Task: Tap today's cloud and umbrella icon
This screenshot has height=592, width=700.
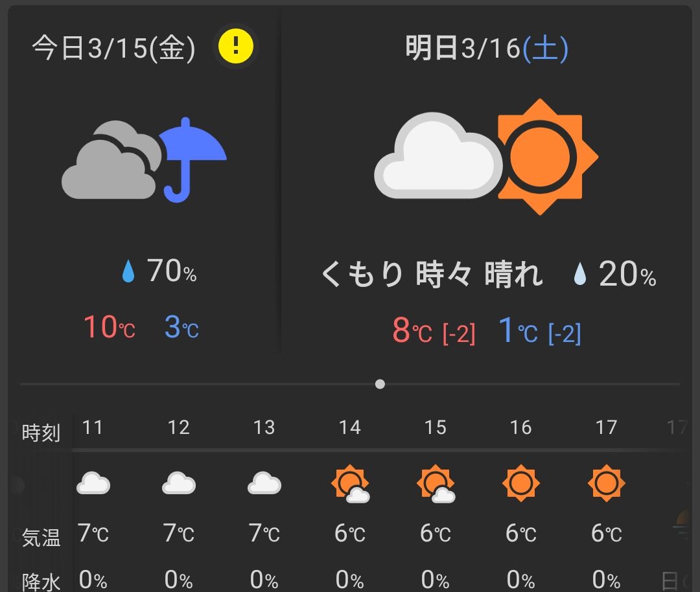Action: pos(144,159)
